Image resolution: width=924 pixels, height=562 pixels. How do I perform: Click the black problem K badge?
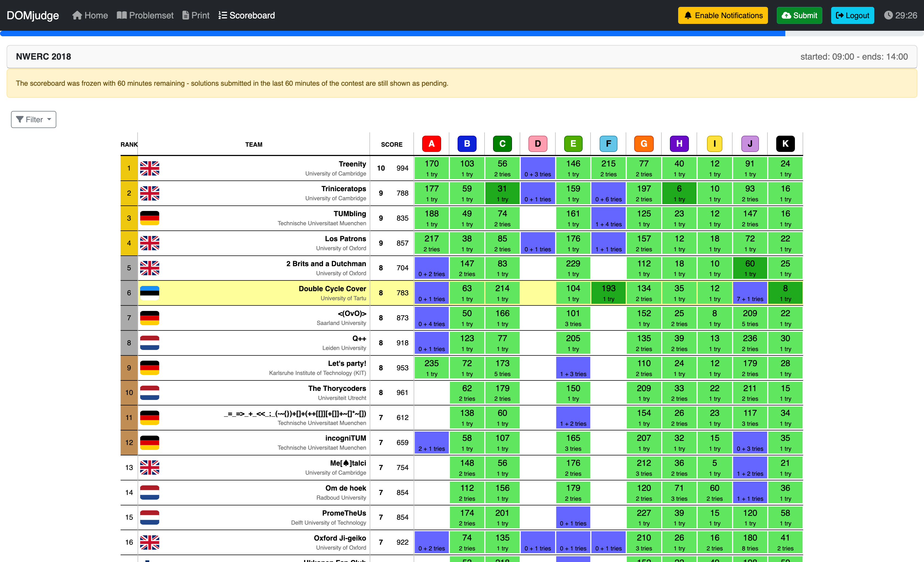785,144
